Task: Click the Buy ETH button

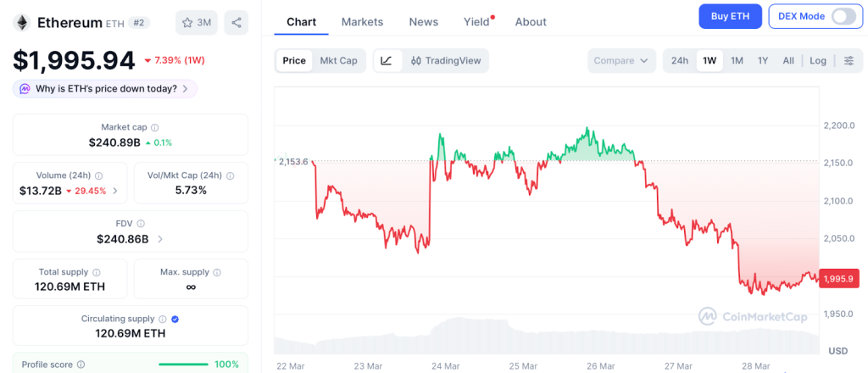Action: [730, 16]
